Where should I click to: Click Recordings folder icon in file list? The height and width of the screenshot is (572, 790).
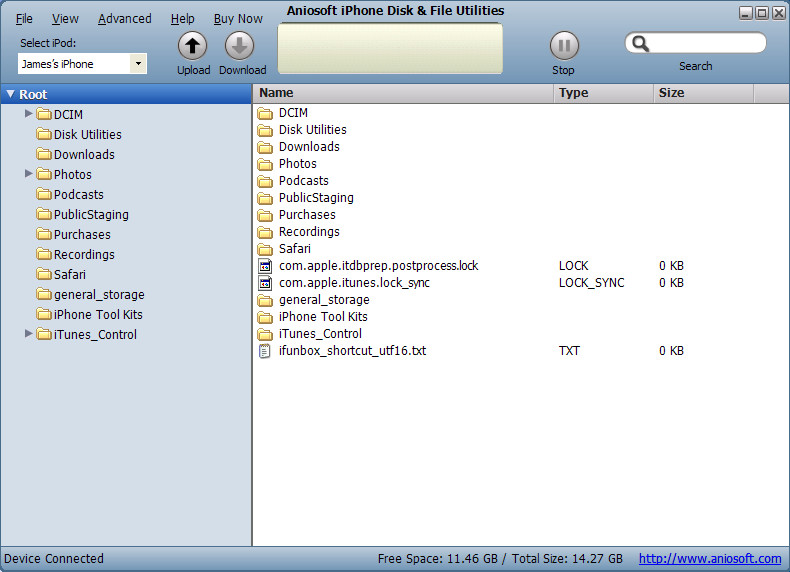click(x=265, y=232)
